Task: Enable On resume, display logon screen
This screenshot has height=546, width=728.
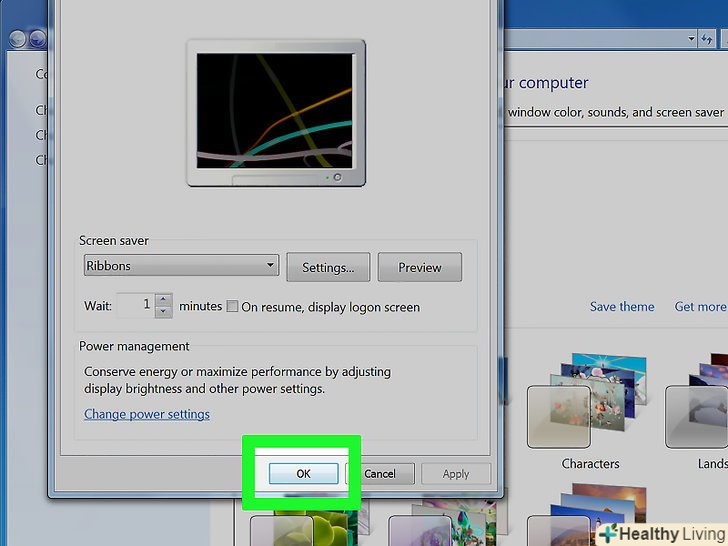Action: [233, 307]
